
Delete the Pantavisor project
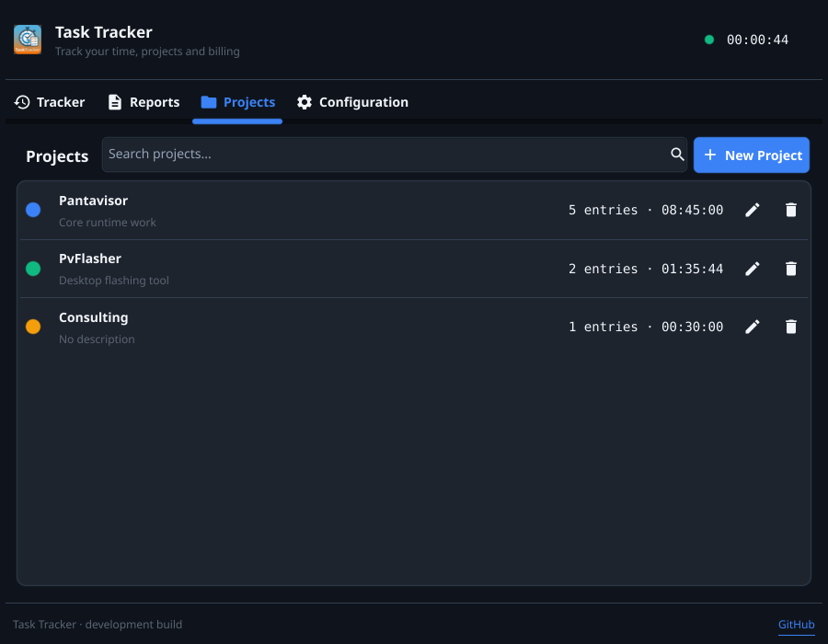point(791,210)
